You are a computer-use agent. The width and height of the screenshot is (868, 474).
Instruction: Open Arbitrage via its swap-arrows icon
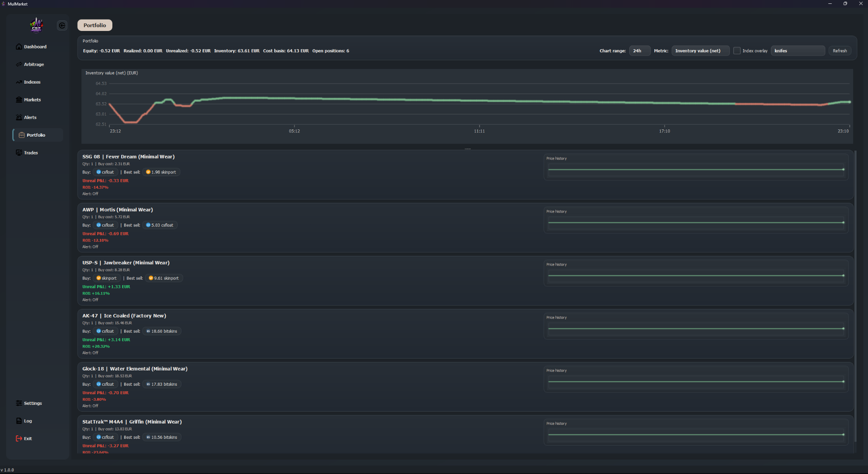pyautogui.click(x=19, y=65)
